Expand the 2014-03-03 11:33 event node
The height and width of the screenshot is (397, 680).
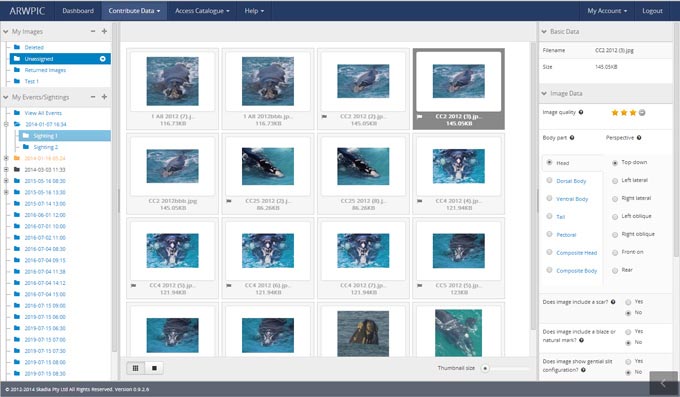(6, 170)
